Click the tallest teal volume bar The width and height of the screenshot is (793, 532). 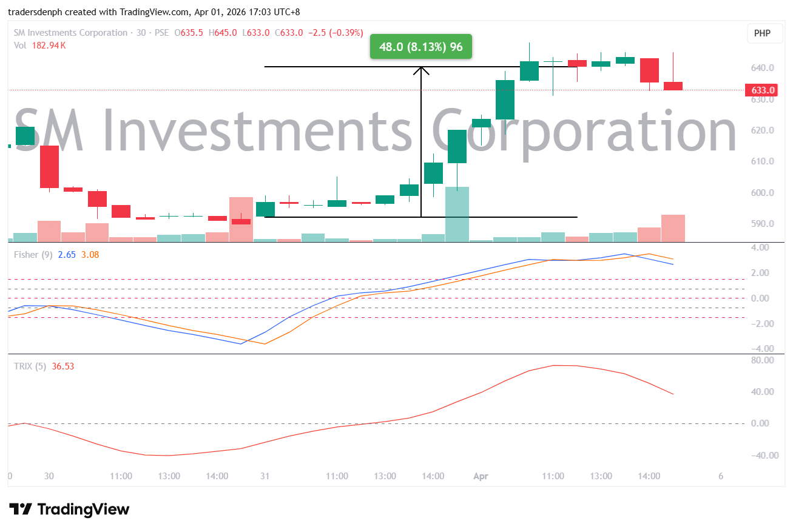click(x=457, y=214)
